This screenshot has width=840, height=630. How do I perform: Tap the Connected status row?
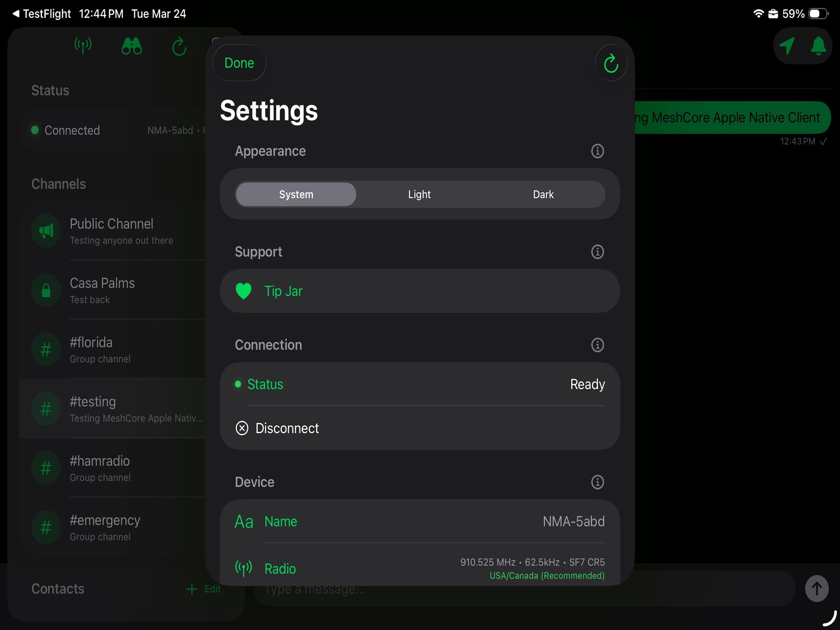pyautogui.click(x=112, y=130)
